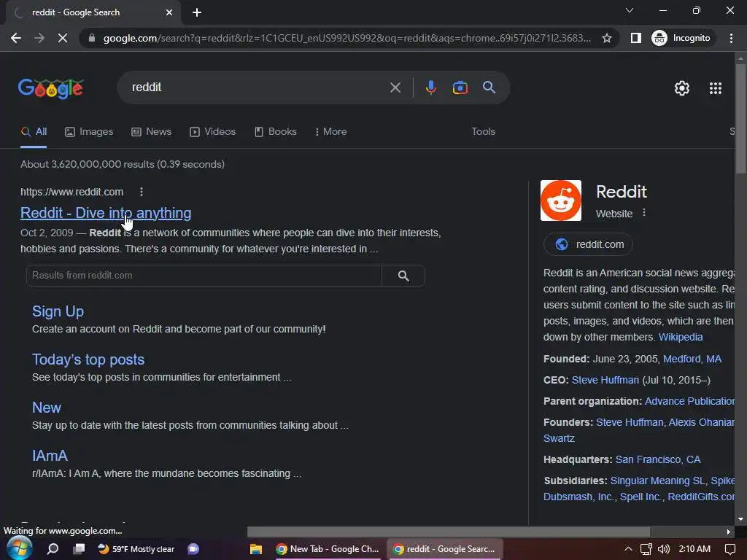This screenshot has height=560, width=747.
Task: Click the reddit.com site search button
Action: 403,276
